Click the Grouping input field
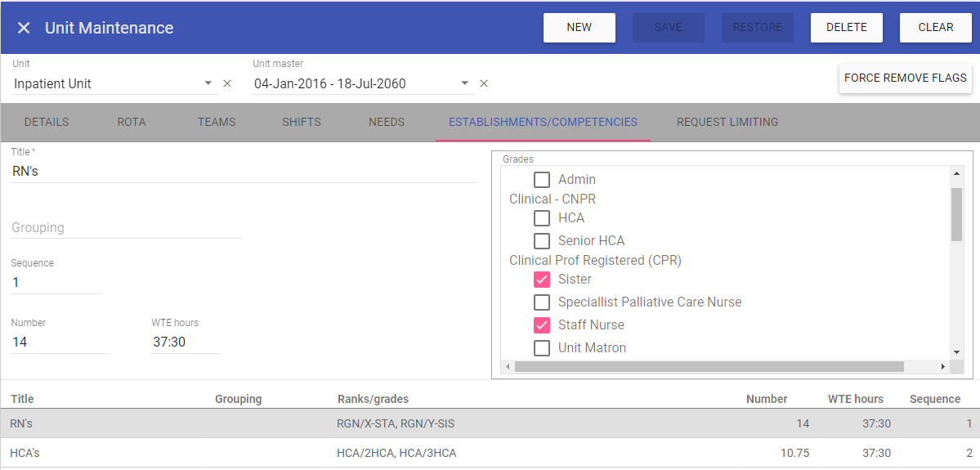 [126, 228]
